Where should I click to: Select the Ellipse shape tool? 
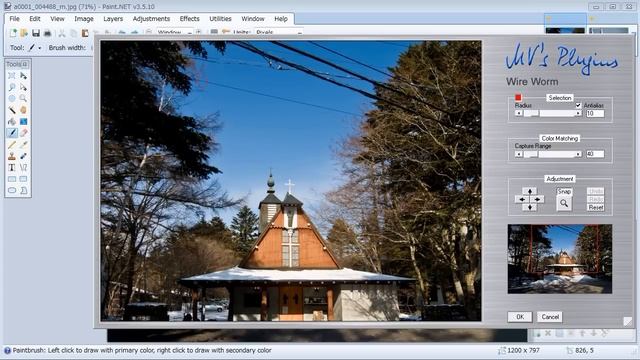12,190
